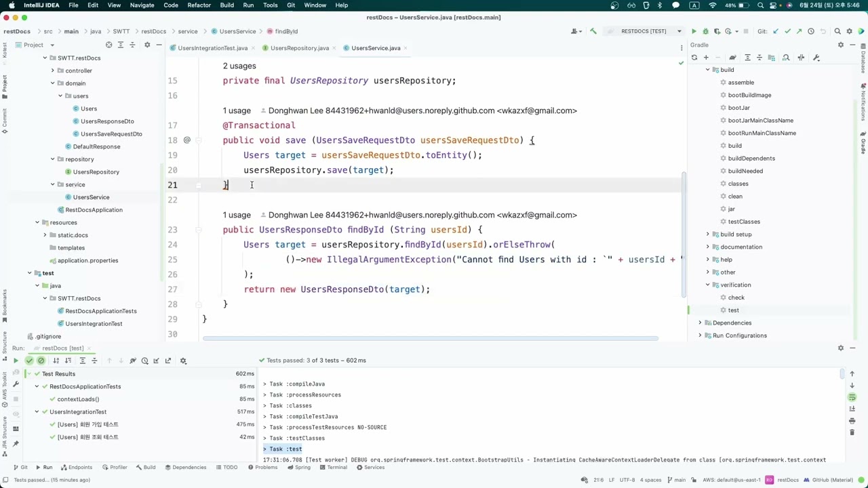Reload all Gradle projects

[694, 58]
